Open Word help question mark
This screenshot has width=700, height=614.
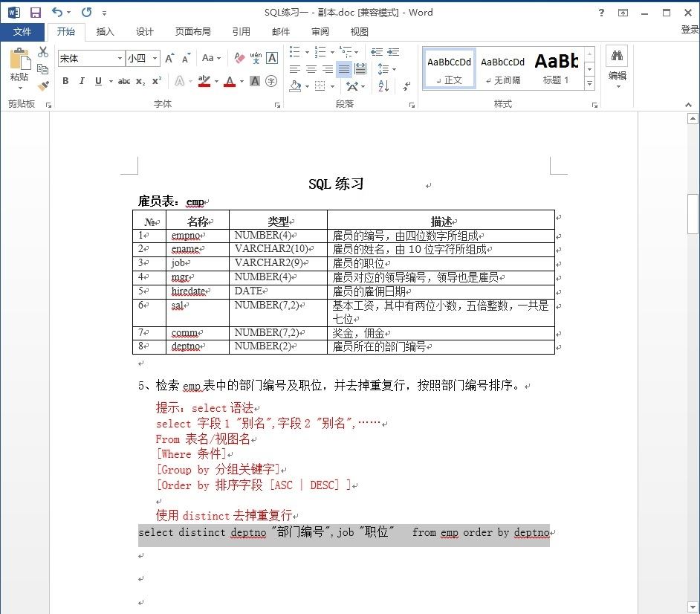click(601, 13)
